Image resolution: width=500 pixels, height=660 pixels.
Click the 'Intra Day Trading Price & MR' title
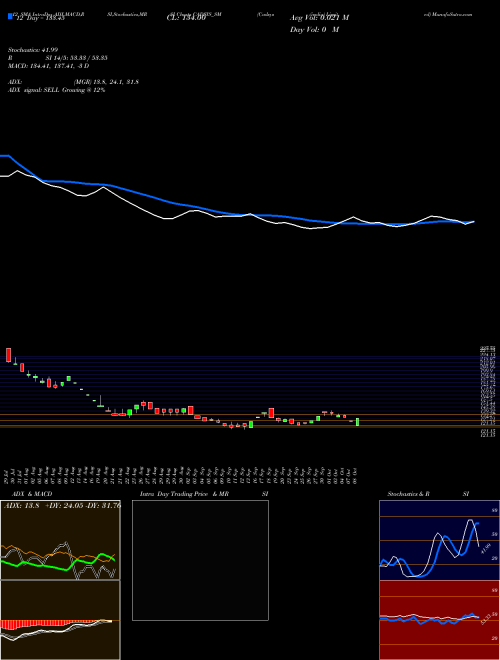(x=184, y=494)
